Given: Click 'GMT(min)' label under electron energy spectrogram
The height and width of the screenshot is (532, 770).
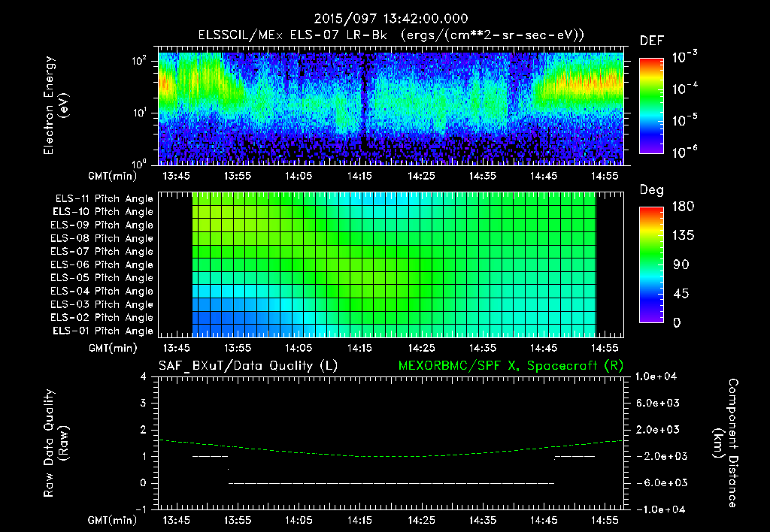Looking at the screenshot, I should tap(113, 176).
